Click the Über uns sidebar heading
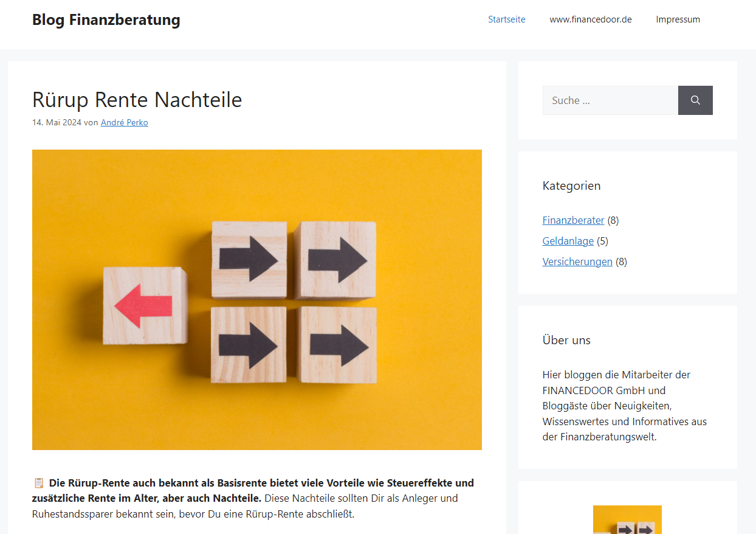The image size is (756, 534). pos(566,340)
